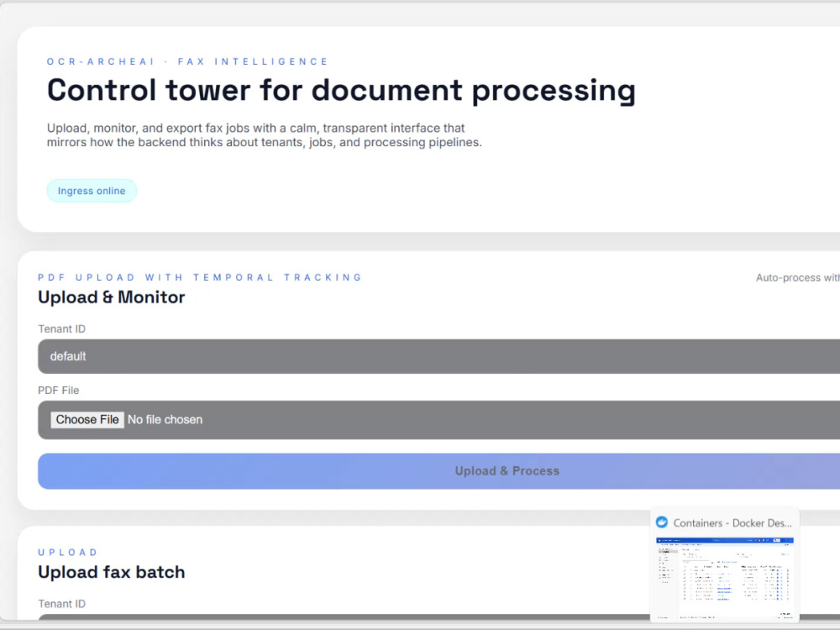Image resolution: width=840 pixels, height=630 pixels.
Task: Click the Docker icon in the preview popup title
Action: (662, 522)
